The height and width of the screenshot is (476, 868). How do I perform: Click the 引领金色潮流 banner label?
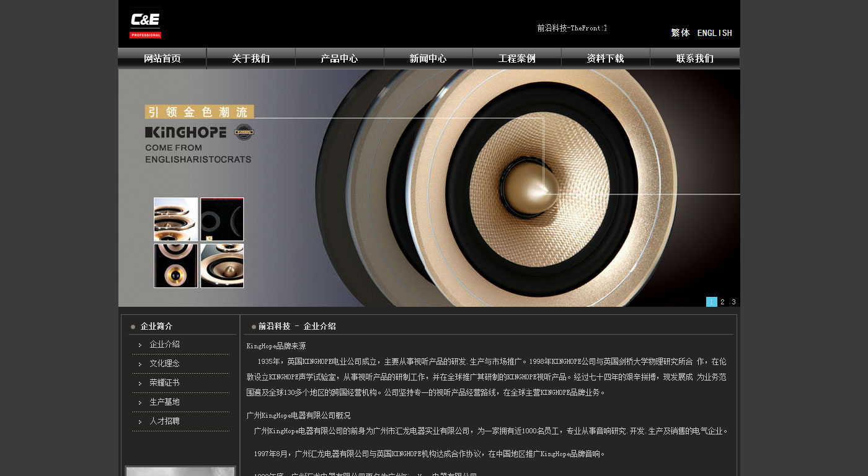point(200,112)
